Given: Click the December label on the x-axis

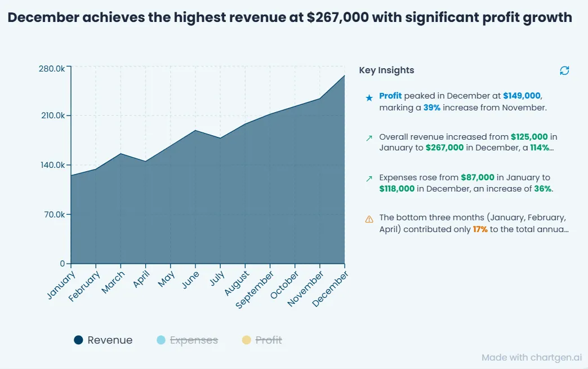Looking at the screenshot, I should [331, 289].
